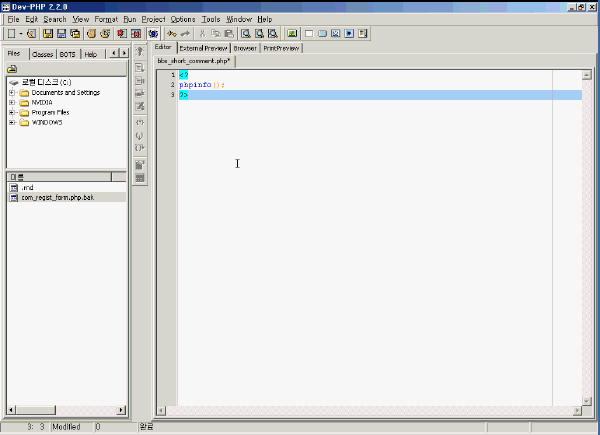Click the phpinfo text on line 2

[195, 85]
